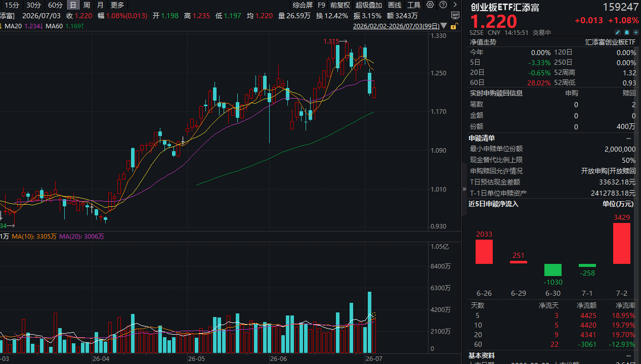
Task: Switch to the 60分 period tab
Action: coord(55,5)
